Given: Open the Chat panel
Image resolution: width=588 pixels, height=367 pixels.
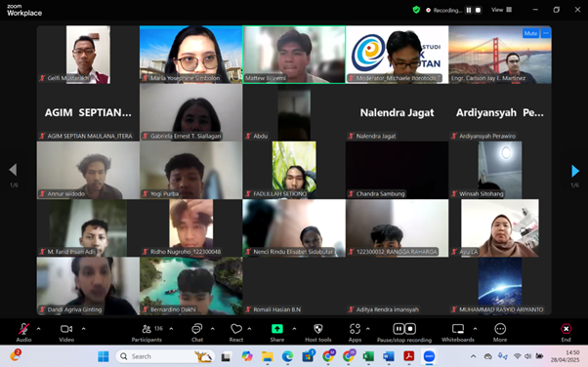Looking at the screenshot, I should coord(197,333).
